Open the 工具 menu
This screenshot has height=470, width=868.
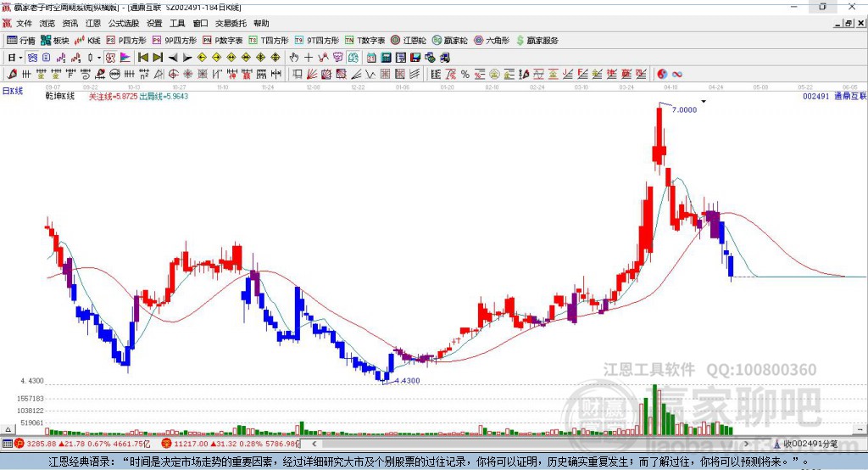click(x=177, y=23)
